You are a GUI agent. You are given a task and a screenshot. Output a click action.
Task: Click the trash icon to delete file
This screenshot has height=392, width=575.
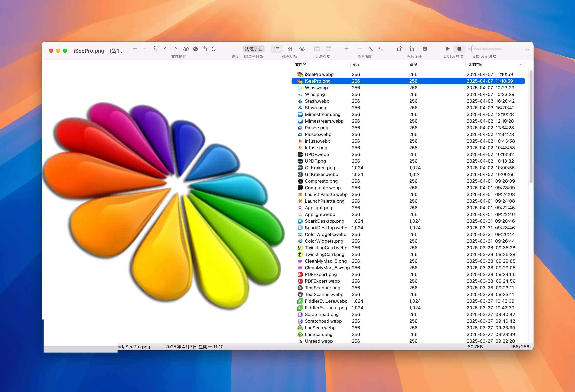click(x=155, y=49)
